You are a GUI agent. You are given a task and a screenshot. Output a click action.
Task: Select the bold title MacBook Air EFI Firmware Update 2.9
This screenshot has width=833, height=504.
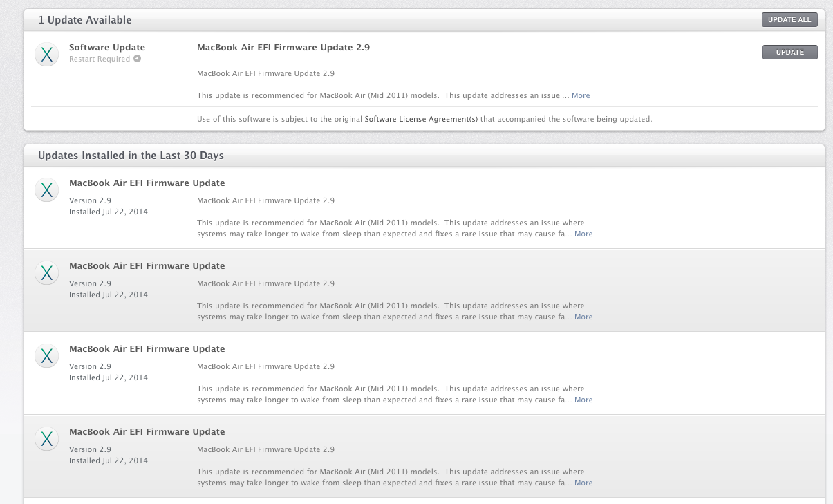[x=283, y=48]
